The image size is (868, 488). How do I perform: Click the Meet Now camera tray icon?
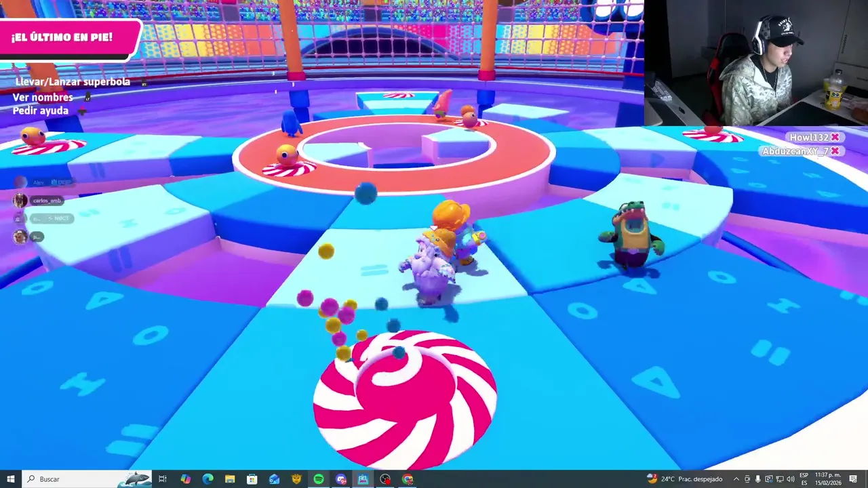tap(747, 479)
